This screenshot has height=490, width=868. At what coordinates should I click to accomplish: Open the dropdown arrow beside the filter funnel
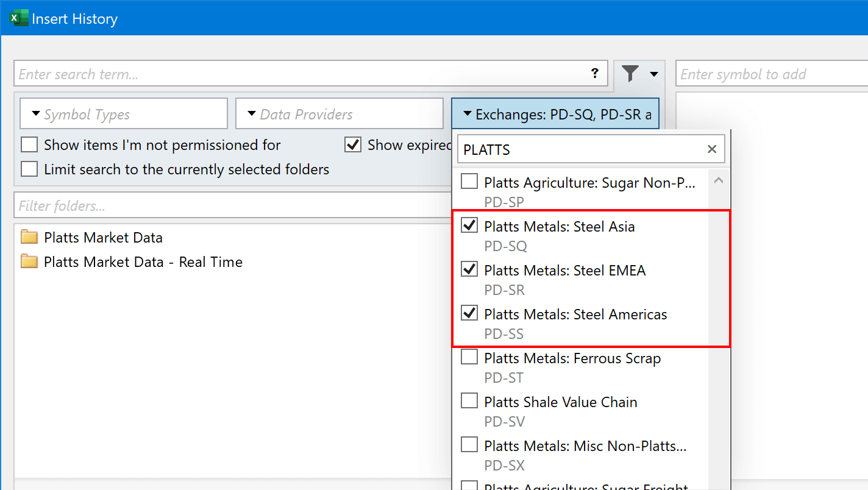[654, 74]
